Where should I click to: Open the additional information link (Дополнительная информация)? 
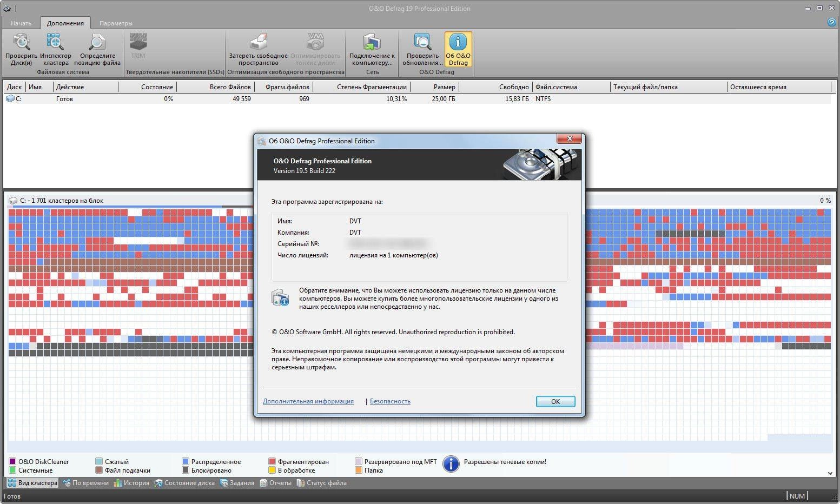(x=308, y=401)
